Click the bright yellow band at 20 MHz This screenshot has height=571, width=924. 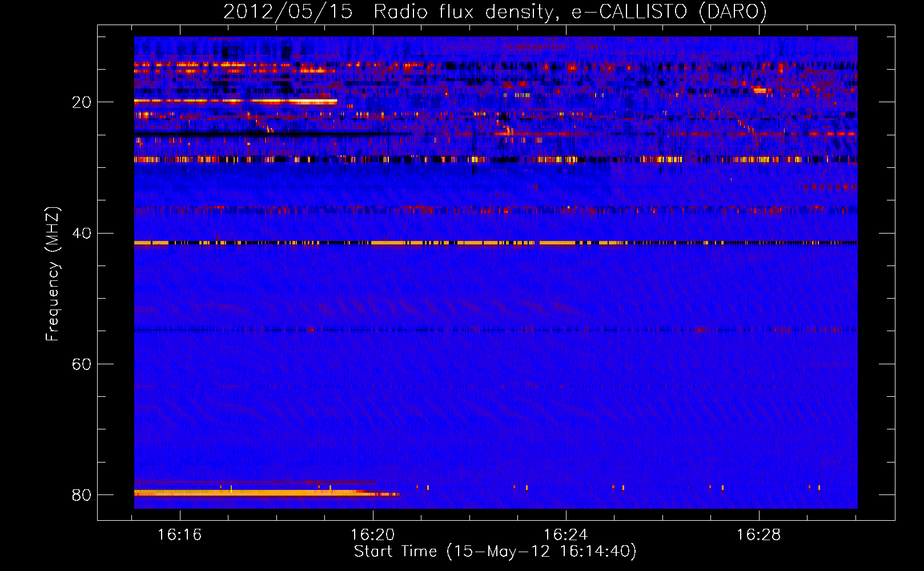pyautogui.click(x=235, y=102)
